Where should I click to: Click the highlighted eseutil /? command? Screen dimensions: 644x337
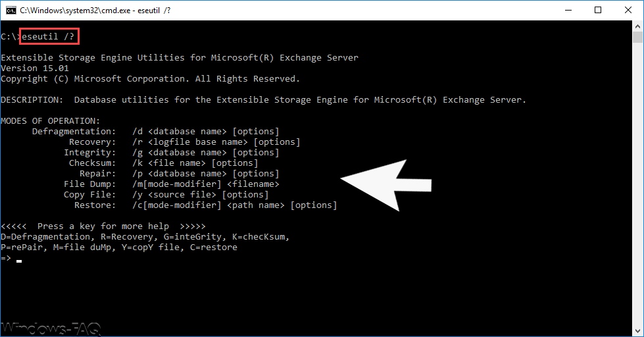point(49,37)
